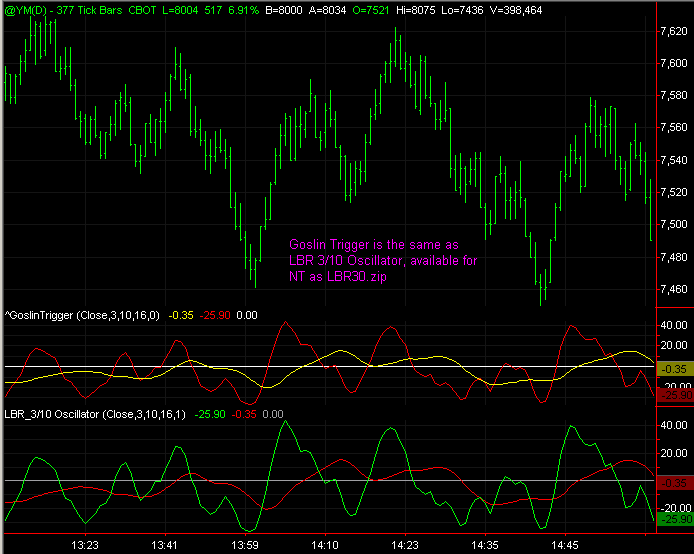
Task: Click gray 0.00 value beside LBR Oscillator label
Action: (273, 415)
